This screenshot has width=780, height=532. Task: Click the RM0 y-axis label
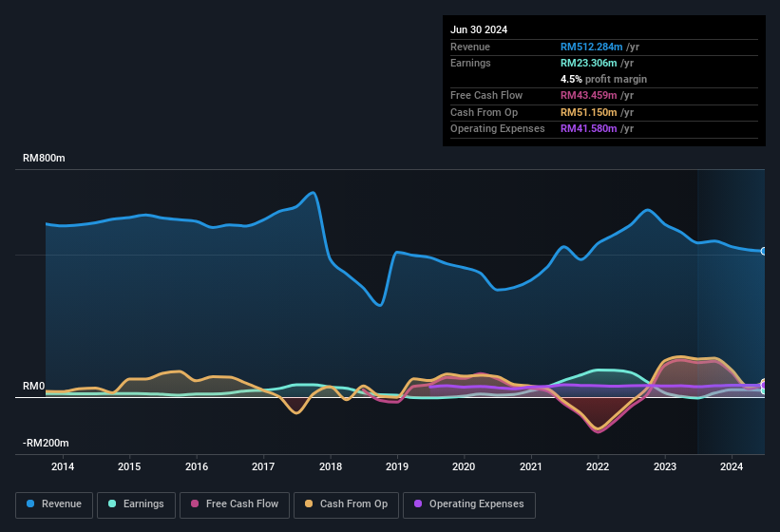click(34, 387)
